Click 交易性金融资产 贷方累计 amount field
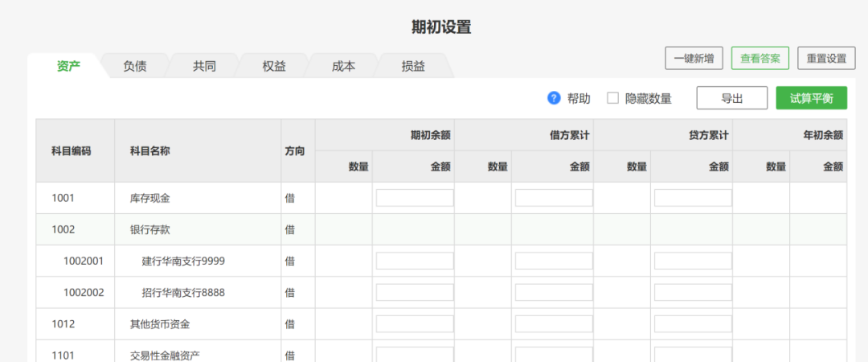Viewport: 868px width, 362px height. 693,355
